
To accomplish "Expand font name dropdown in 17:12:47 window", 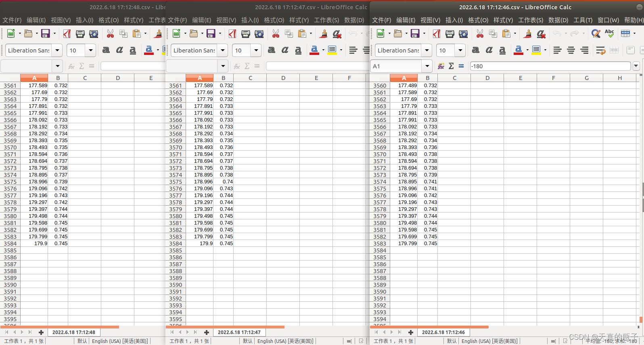I will pyautogui.click(x=223, y=50).
